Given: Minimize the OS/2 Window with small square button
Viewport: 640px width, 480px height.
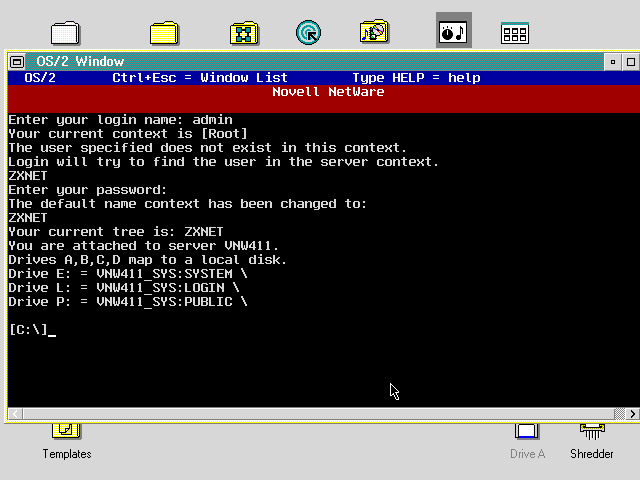Looking at the screenshot, I should click(613, 62).
